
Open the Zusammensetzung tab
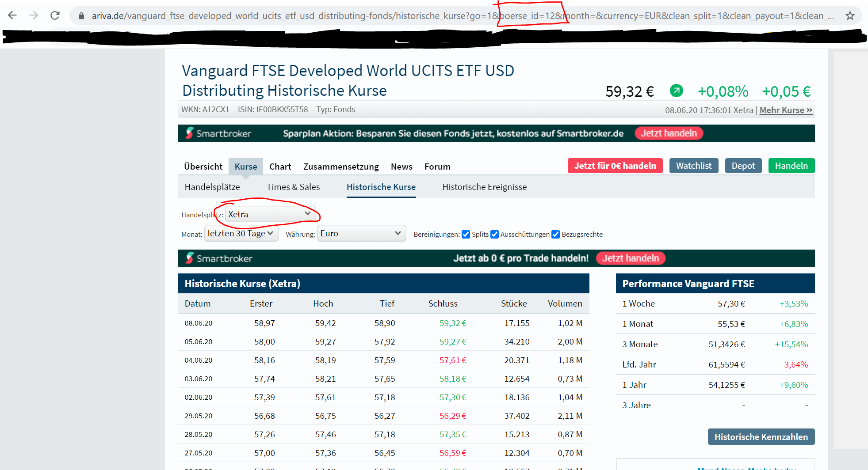(x=341, y=167)
